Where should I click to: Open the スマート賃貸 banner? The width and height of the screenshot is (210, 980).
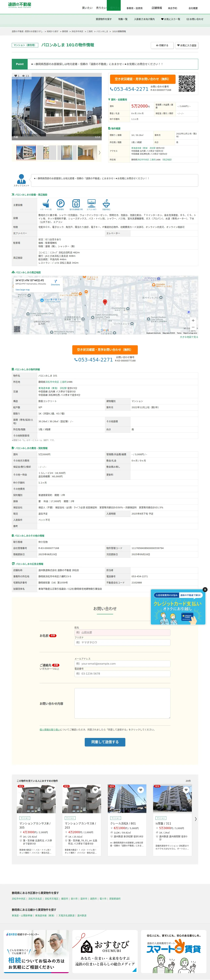(173, 951)
